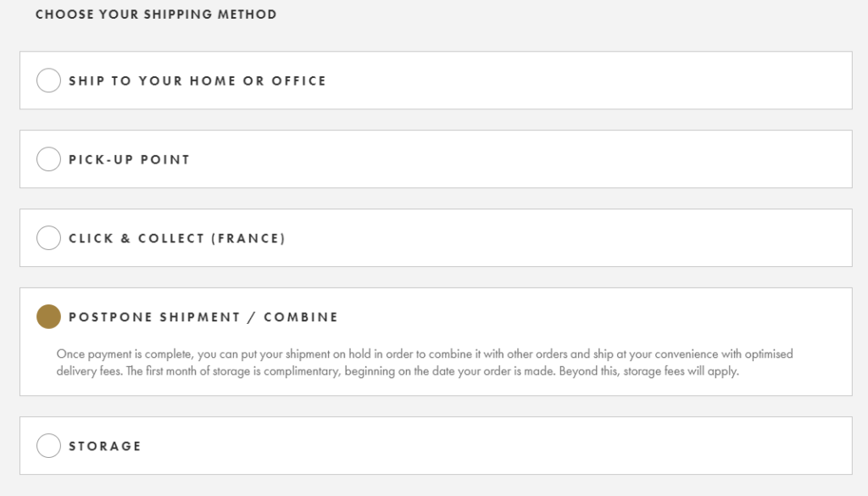Image resolution: width=868 pixels, height=496 pixels.
Task: Select the Ship to Your Home or Office radio button
Action: coord(48,81)
